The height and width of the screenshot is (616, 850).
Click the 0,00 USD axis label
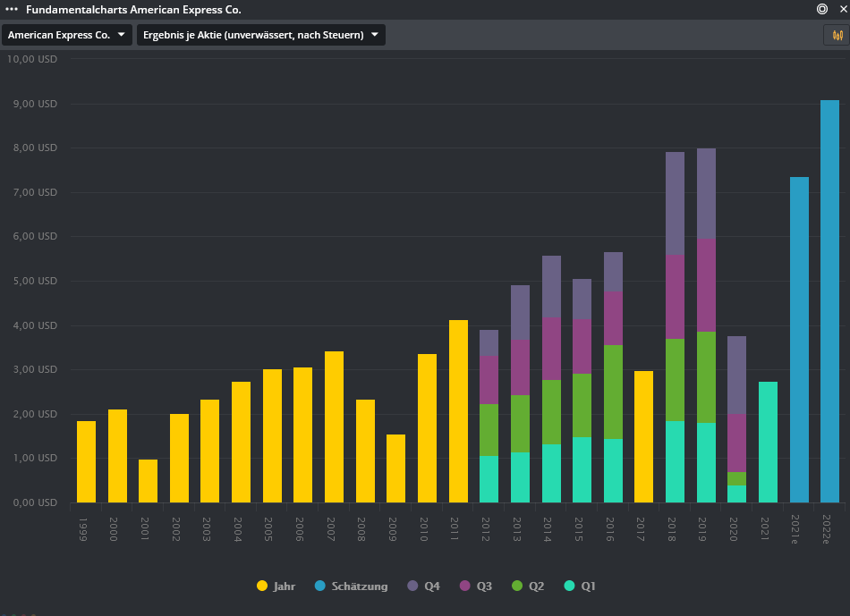35,502
